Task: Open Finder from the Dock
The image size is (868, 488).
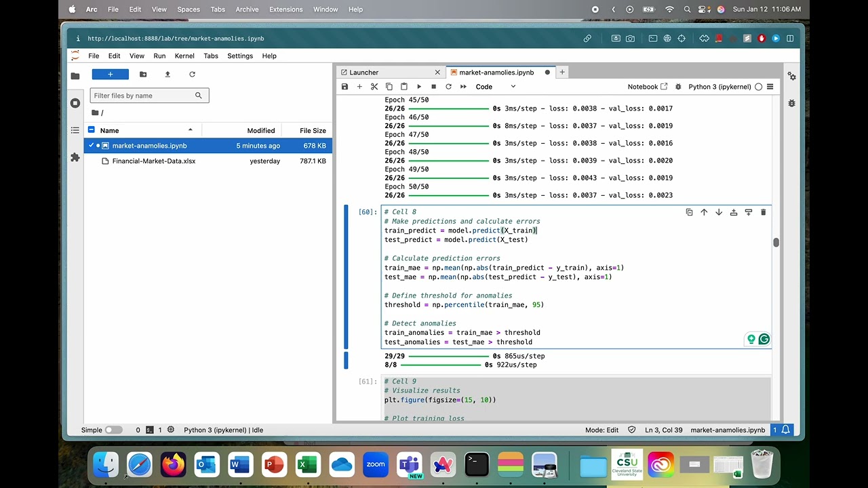Action: (x=106, y=464)
